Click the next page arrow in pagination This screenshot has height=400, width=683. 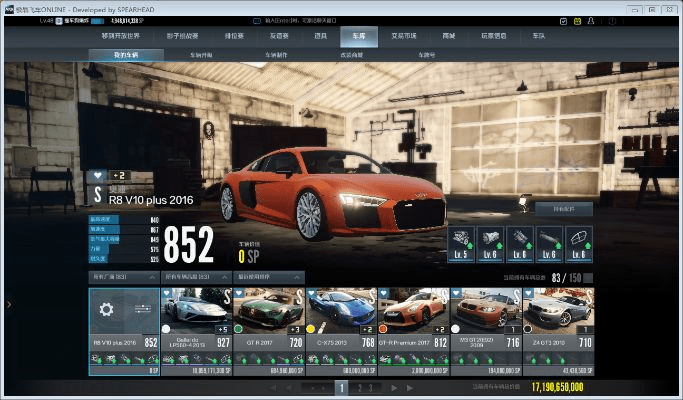393,386
